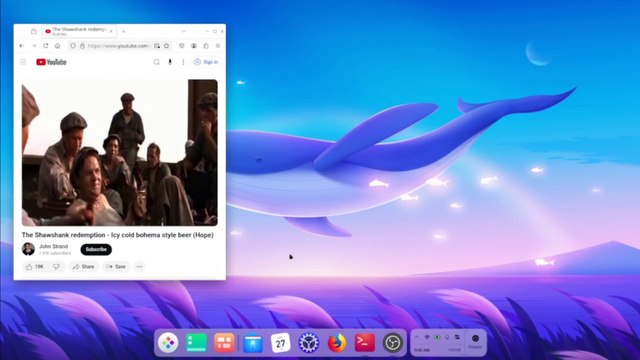
Task: Open the translate page icon in address bar
Action: click(x=157, y=46)
